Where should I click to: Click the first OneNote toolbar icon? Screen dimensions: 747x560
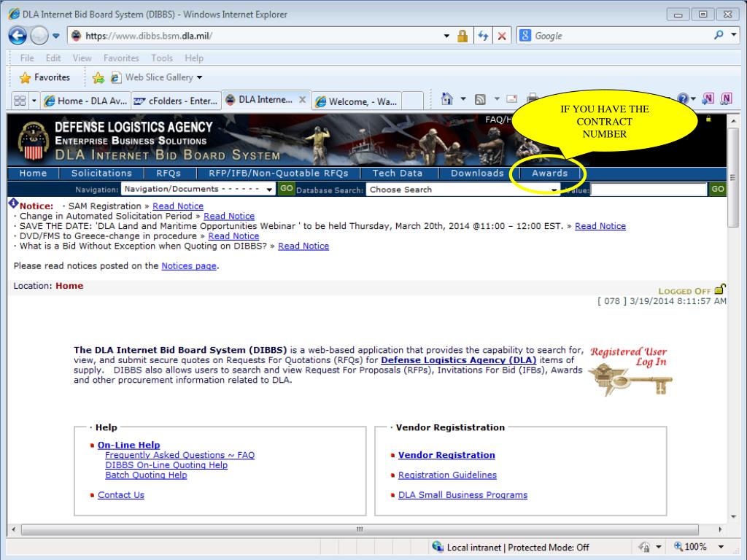point(708,98)
